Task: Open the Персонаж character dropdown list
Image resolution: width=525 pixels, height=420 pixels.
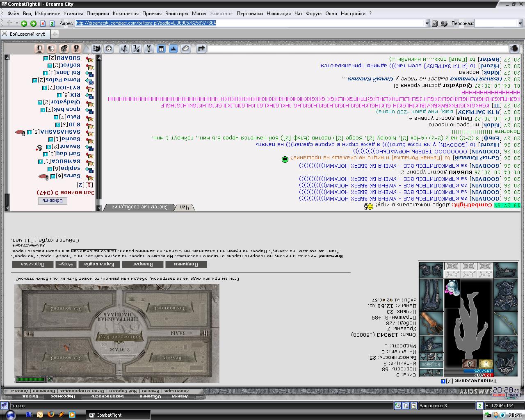Action: [x=498, y=23]
